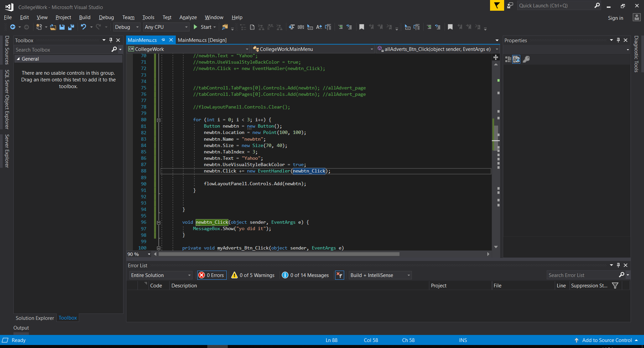Open the Any CPU platform dropdown
The width and height of the screenshot is (644, 348).
coord(166,27)
